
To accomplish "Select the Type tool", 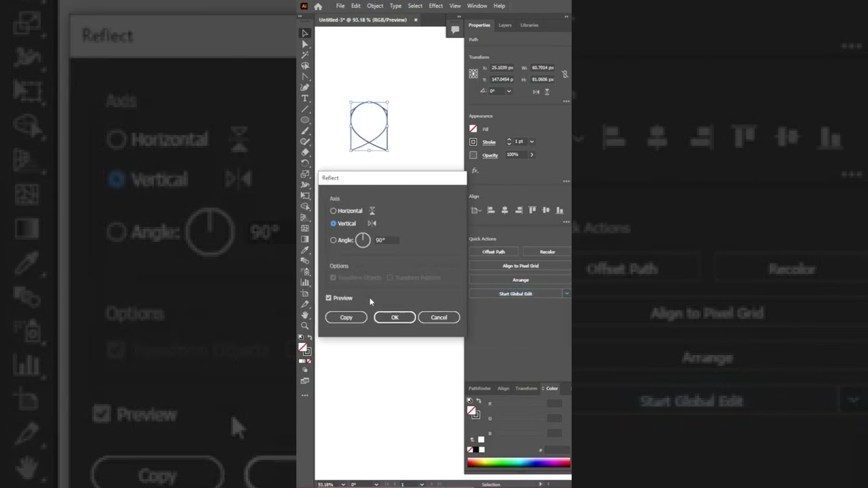I will [x=305, y=98].
